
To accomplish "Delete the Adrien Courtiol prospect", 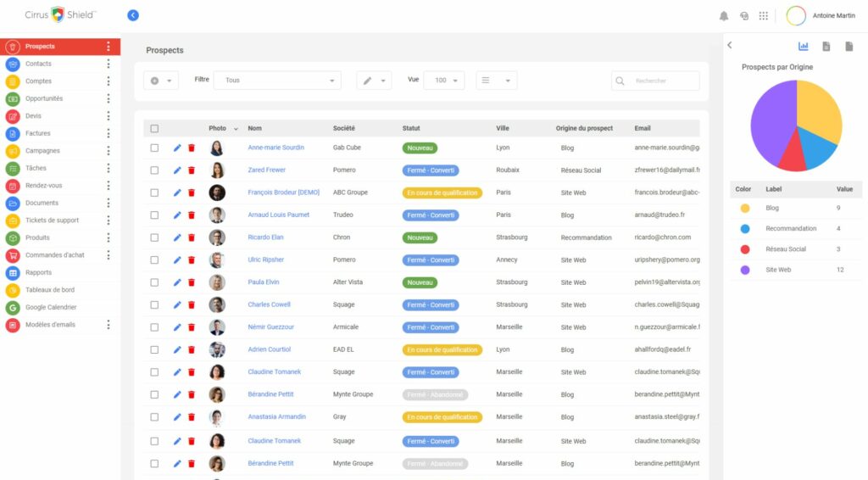I will (192, 350).
